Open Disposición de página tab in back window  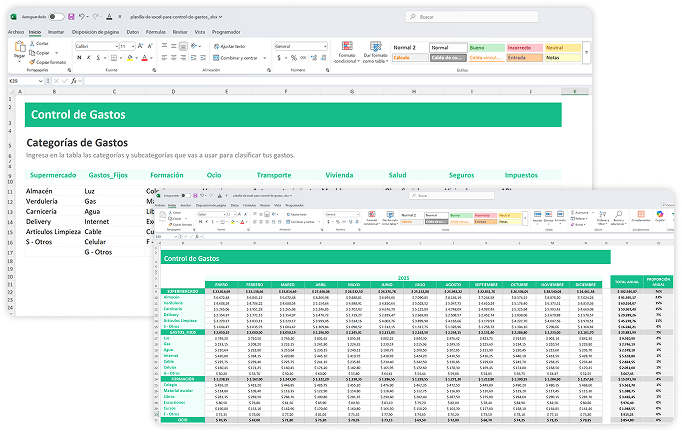[x=95, y=32]
